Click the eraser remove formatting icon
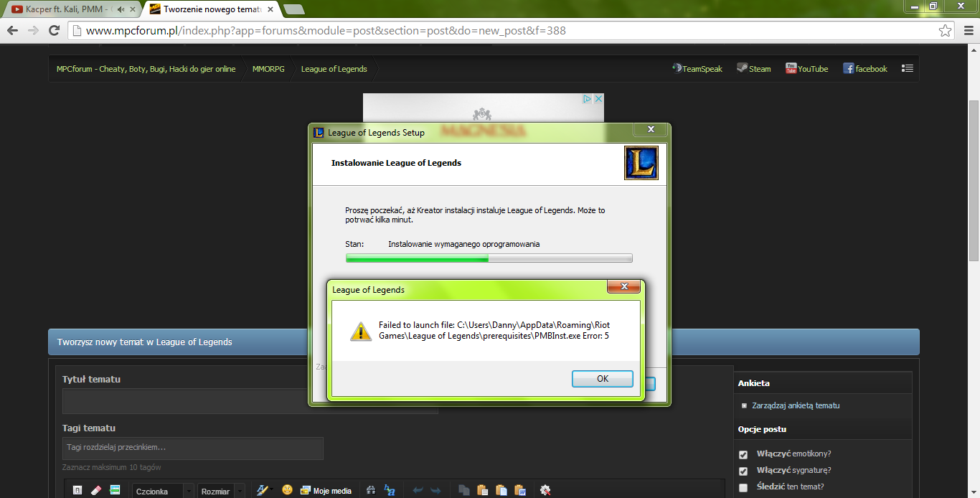 click(97, 490)
